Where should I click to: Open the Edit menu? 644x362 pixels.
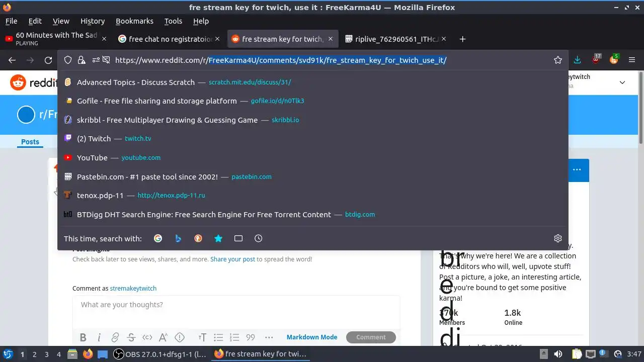[x=35, y=21]
